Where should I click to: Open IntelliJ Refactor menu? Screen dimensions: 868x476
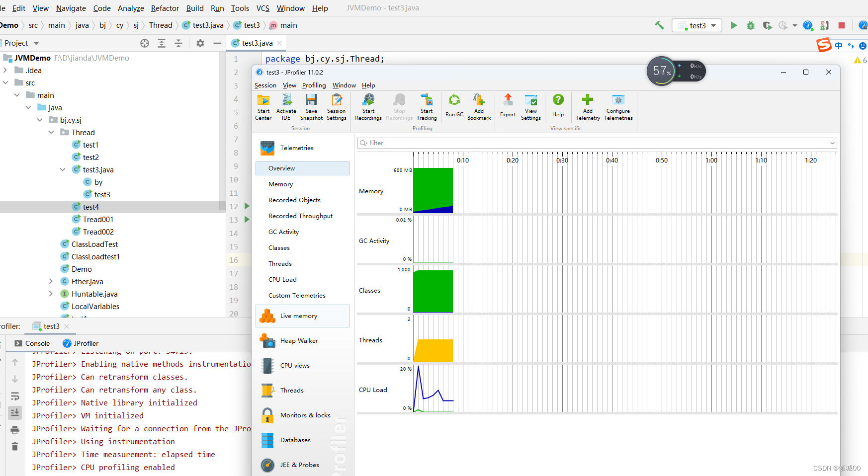(x=165, y=8)
